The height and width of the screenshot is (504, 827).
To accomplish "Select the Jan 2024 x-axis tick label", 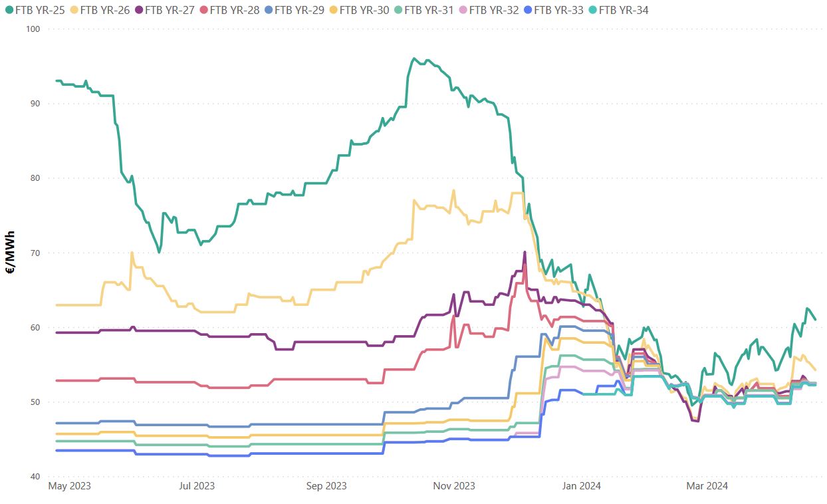I will (x=581, y=486).
